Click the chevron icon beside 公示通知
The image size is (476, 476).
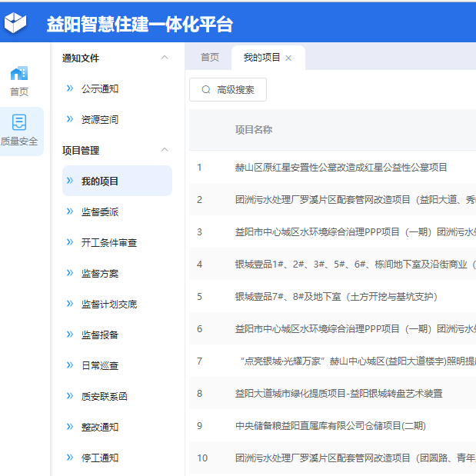(70, 88)
